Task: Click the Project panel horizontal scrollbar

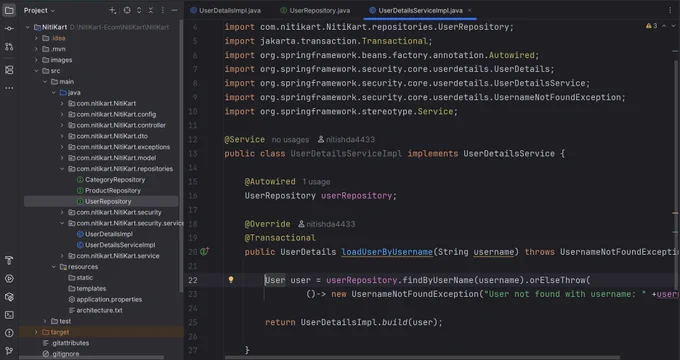Action: 92,358
